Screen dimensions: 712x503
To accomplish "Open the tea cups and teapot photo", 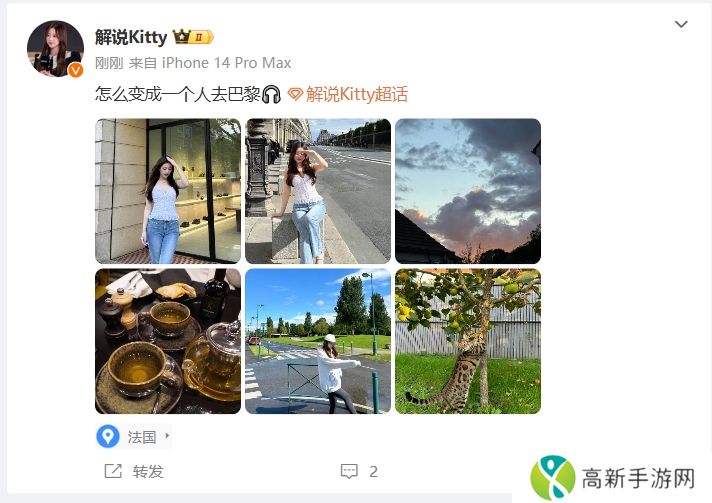I will click(168, 341).
